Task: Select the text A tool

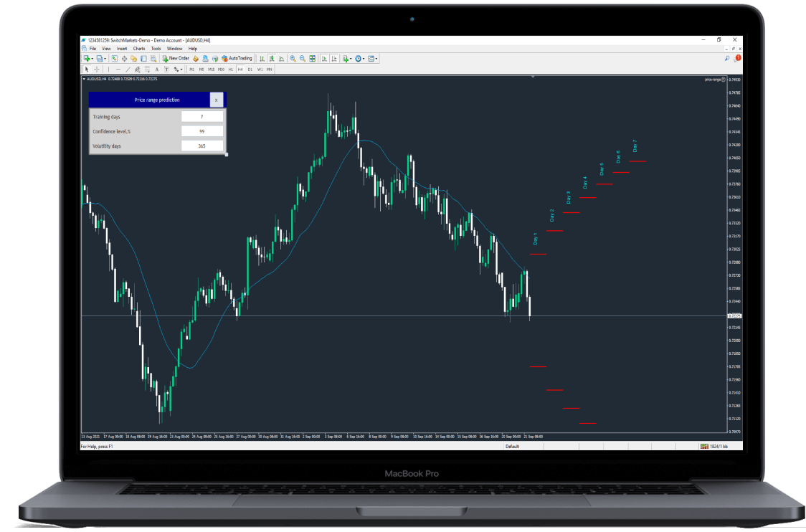Action: (157, 70)
